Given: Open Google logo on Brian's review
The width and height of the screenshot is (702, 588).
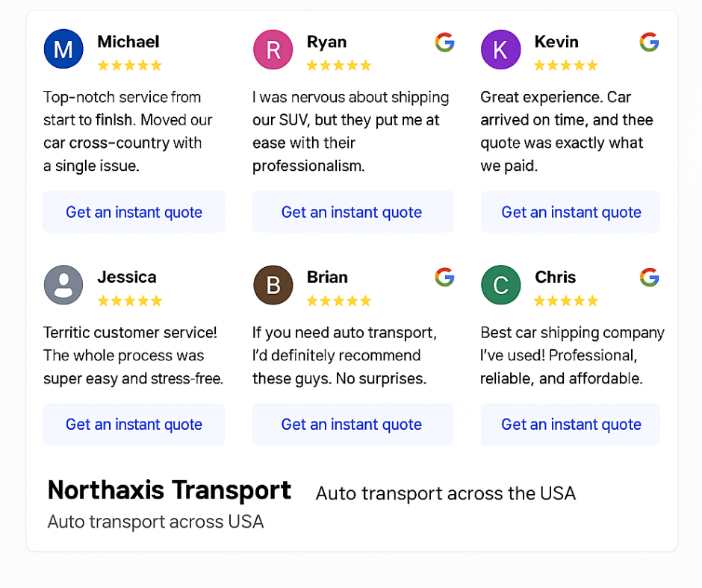Looking at the screenshot, I should pyautogui.click(x=444, y=277).
